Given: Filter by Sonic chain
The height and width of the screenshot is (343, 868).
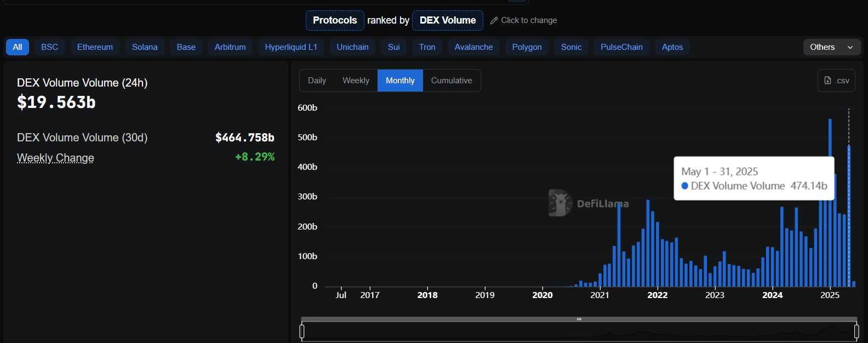Looking at the screenshot, I should pyautogui.click(x=571, y=47).
